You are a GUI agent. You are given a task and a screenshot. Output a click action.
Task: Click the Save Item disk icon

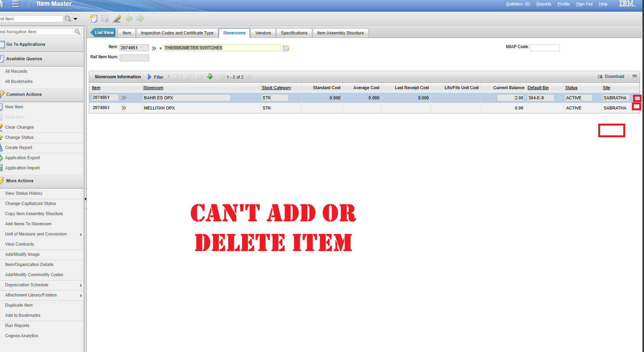tap(104, 18)
